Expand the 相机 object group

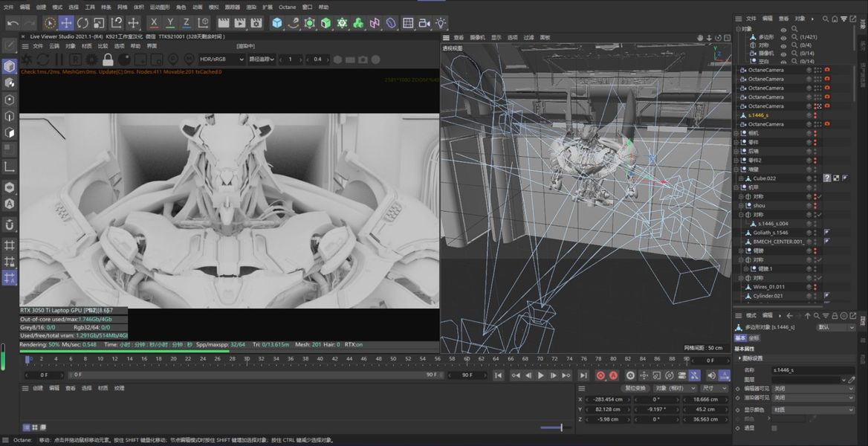(737, 134)
